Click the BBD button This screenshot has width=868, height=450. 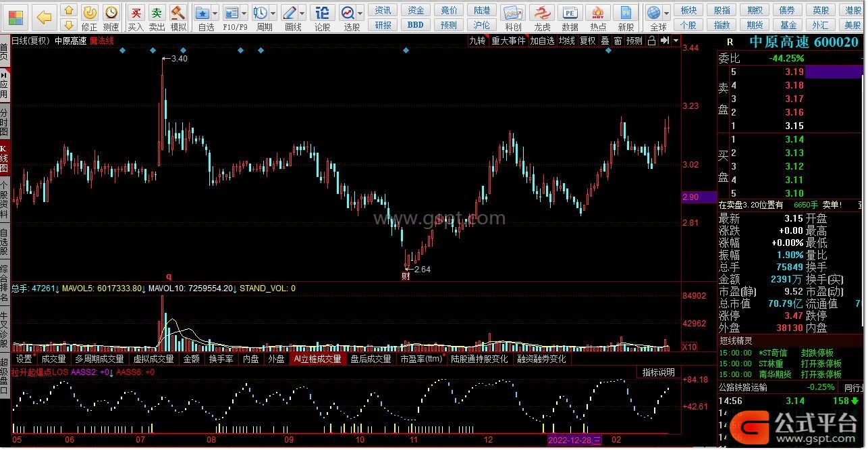pyautogui.click(x=416, y=25)
